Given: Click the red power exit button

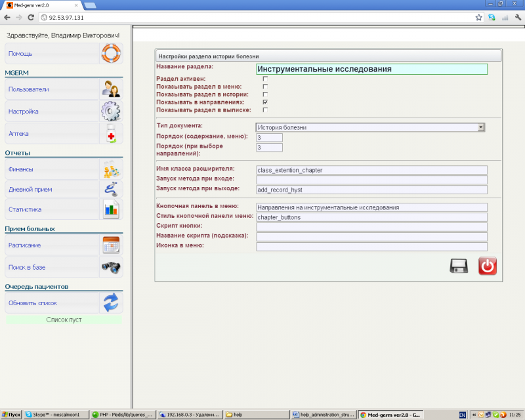Looking at the screenshot, I should point(487,266).
